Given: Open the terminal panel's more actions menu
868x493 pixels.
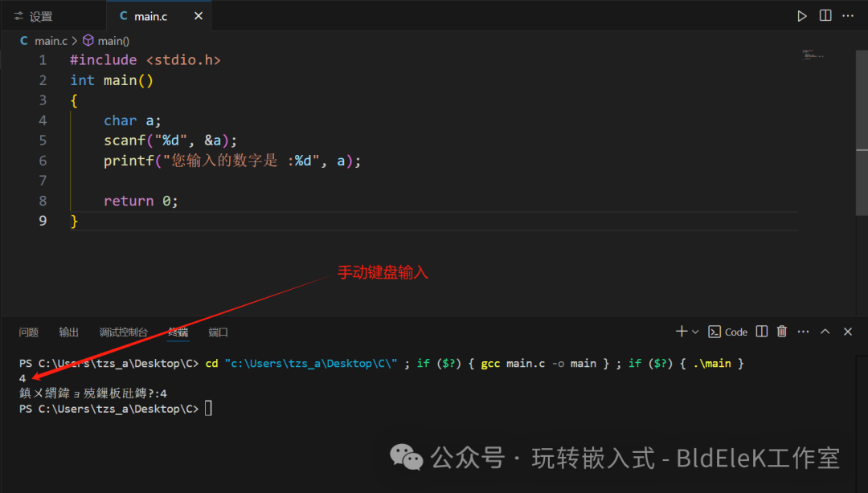Looking at the screenshot, I should 803,332.
